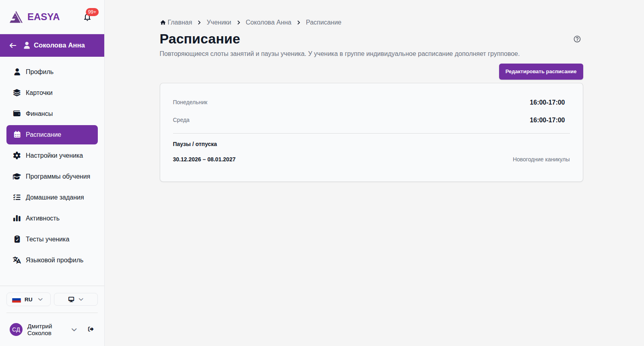This screenshot has width=644, height=346.
Task: Open the display theme dropdown
Action: 76,299
